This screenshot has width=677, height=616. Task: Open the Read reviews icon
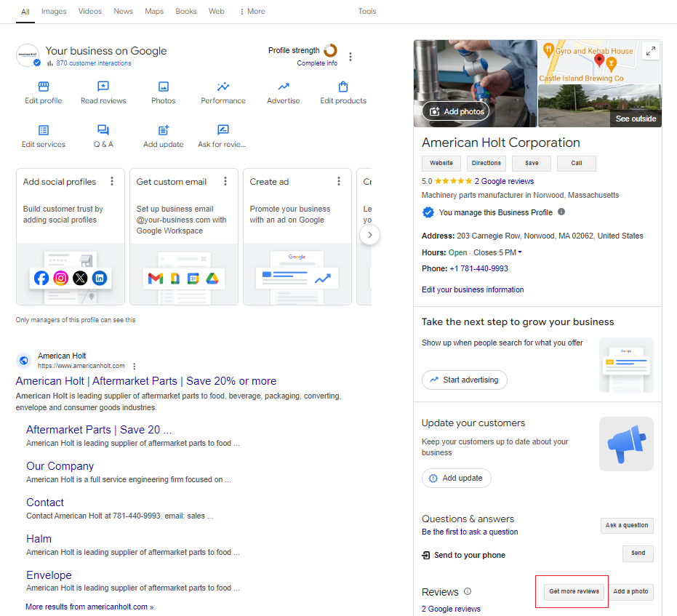[x=103, y=87]
